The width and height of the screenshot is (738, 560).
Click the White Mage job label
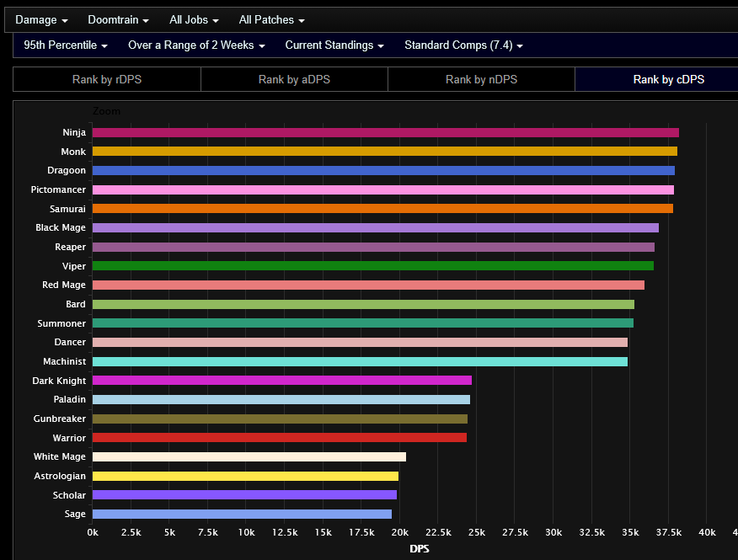click(x=59, y=457)
